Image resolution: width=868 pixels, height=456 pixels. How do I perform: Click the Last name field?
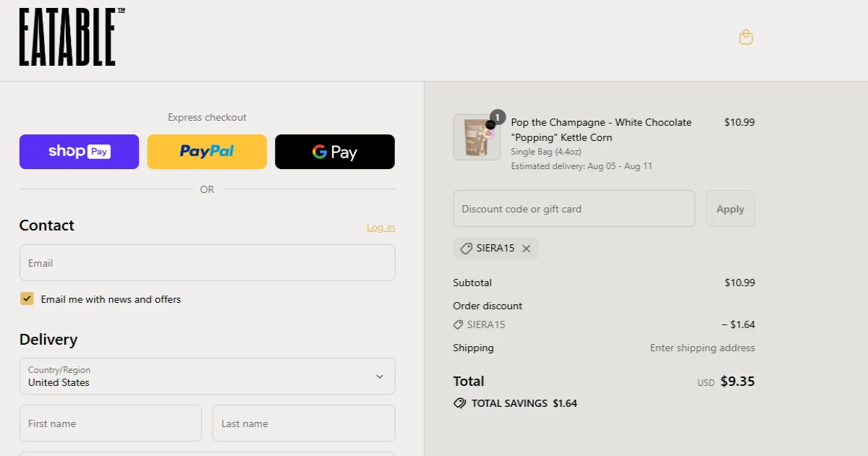click(304, 423)
